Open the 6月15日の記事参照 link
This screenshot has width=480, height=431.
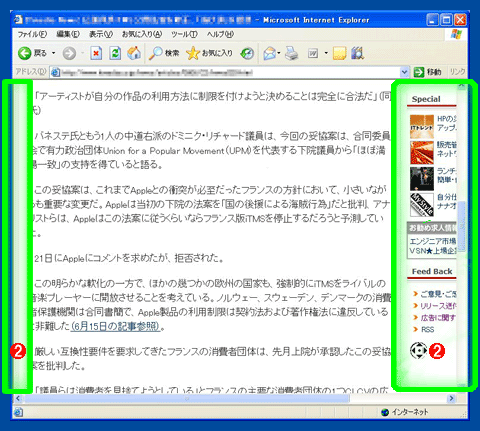[116, 326]
